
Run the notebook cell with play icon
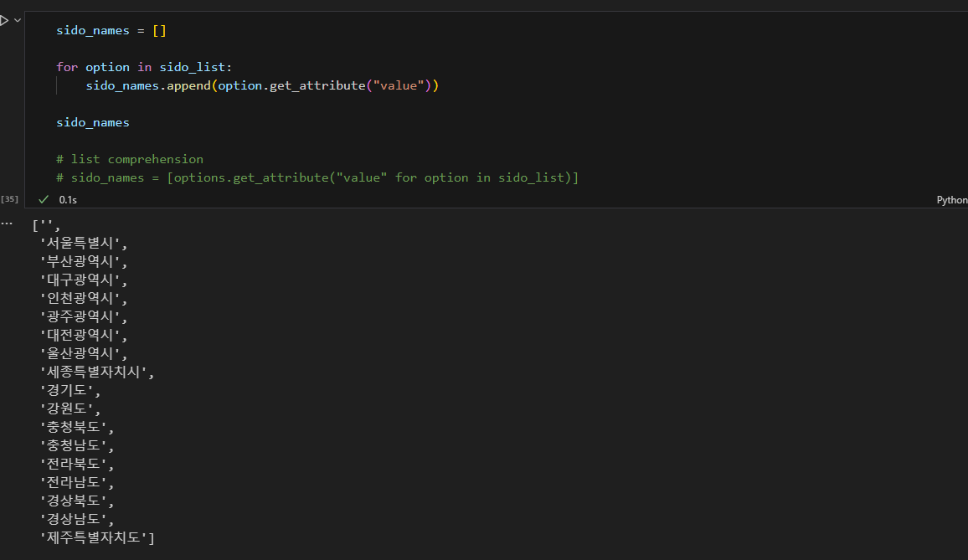tap(3, 20)
